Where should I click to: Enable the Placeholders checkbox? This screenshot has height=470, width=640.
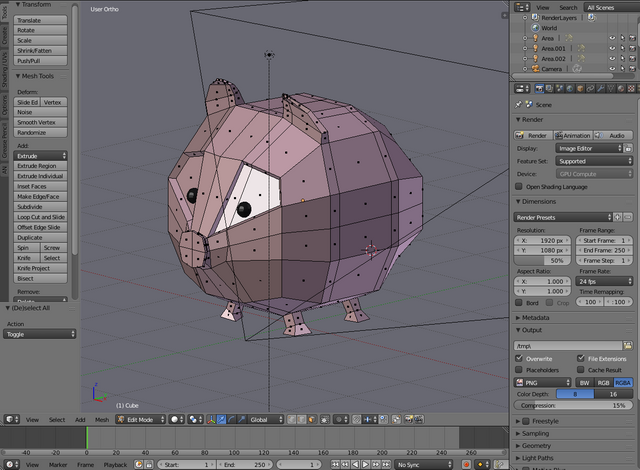[x=519, y=369]
